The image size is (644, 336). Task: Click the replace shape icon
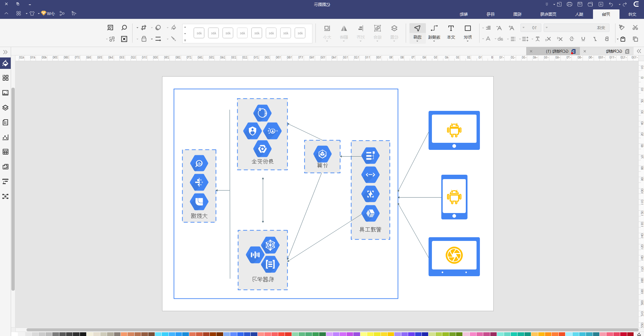tap(112, 39)
